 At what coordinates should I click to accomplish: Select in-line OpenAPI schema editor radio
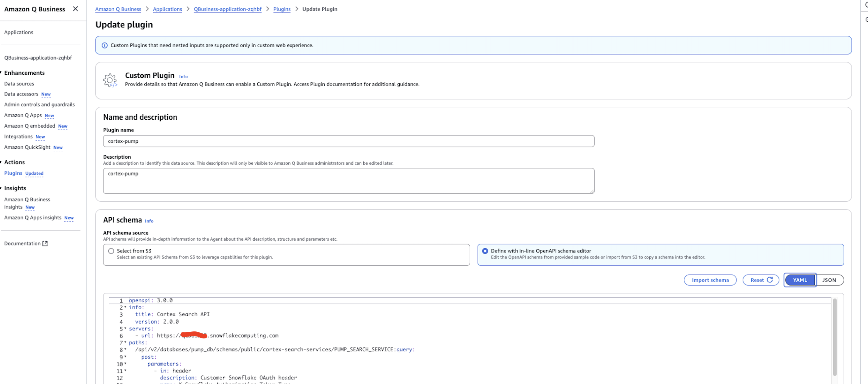point(485,251)
